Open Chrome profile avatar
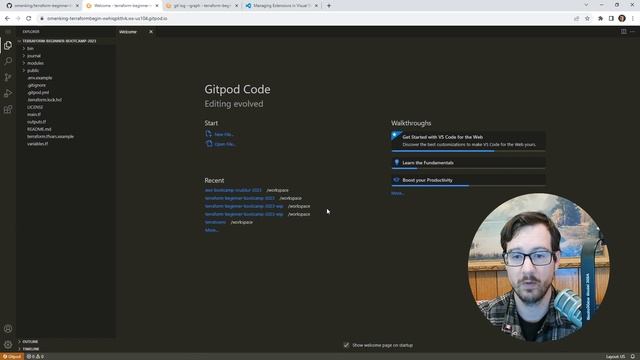Viewport: 640px width, 360px height. click(x=622, y=18)
